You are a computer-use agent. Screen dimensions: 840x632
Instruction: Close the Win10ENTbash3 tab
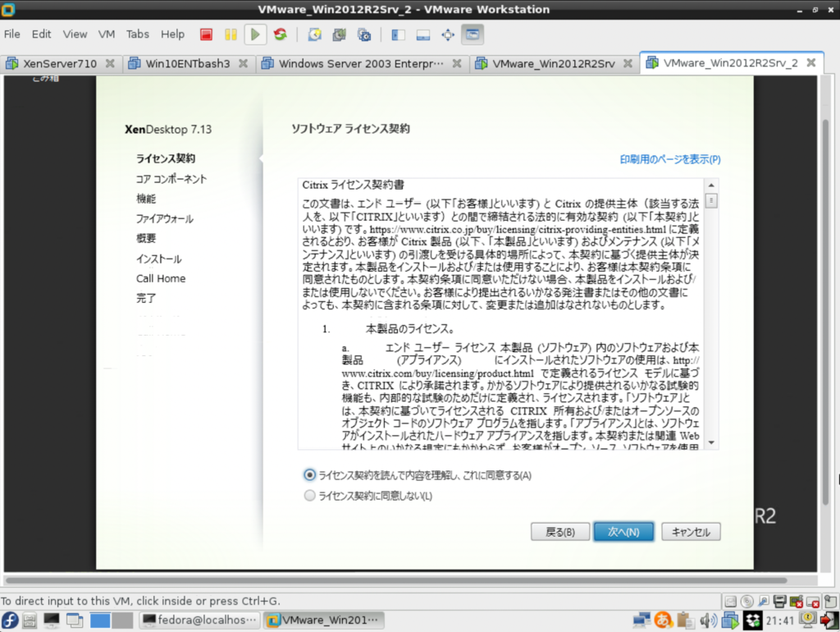(x=243, y=63)
